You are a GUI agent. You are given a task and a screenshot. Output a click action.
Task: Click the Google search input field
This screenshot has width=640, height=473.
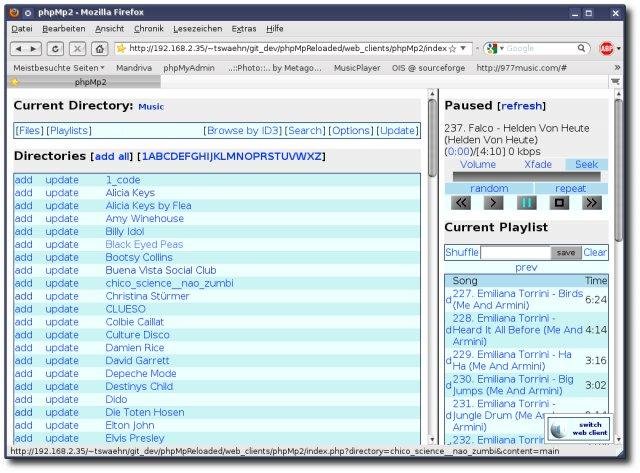541,49
